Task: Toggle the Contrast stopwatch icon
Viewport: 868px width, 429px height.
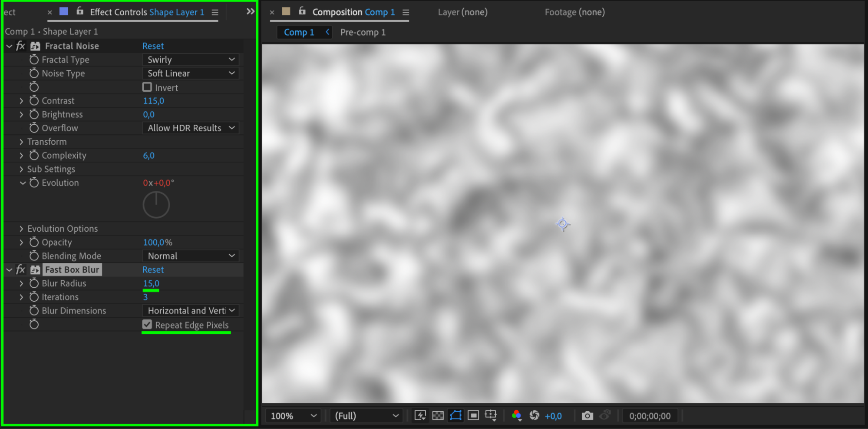Action: tap(34, 101)
